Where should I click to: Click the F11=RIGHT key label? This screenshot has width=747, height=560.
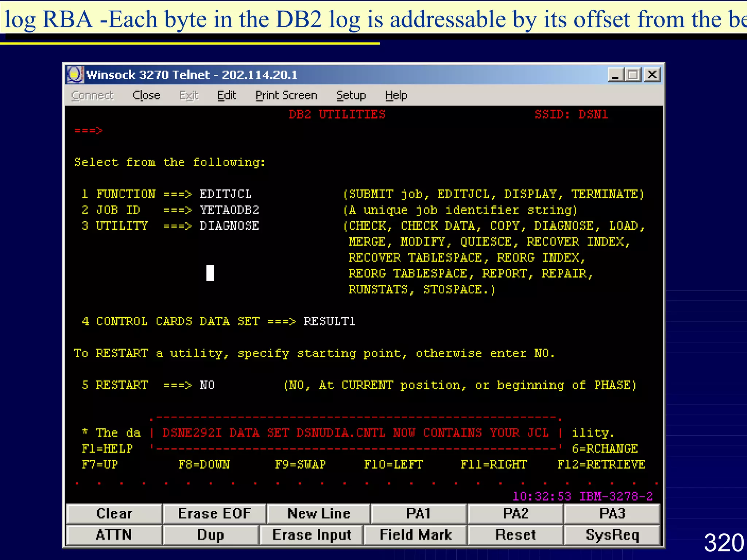tap(494, 465)
